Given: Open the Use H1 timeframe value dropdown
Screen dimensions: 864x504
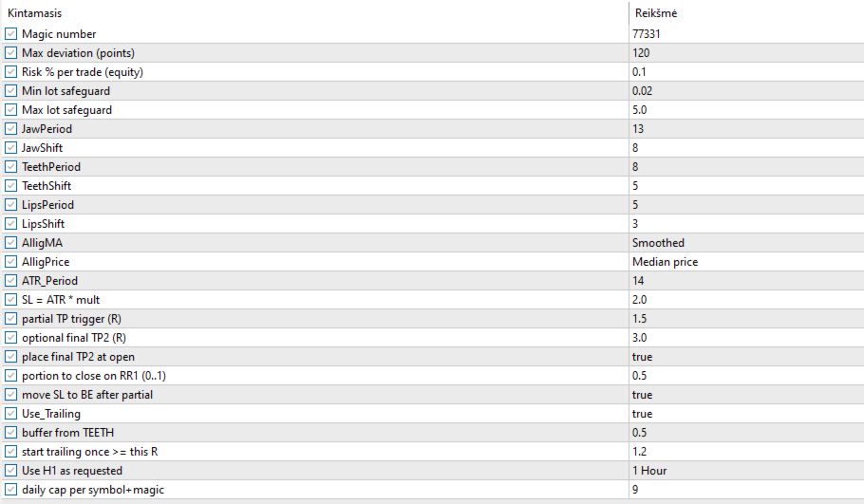Looking at the screenshot, I should pos(745,471).
